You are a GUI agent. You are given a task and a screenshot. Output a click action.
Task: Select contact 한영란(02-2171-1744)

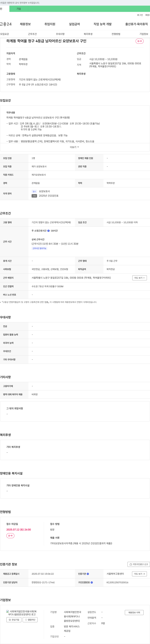[x=43, y=582]
